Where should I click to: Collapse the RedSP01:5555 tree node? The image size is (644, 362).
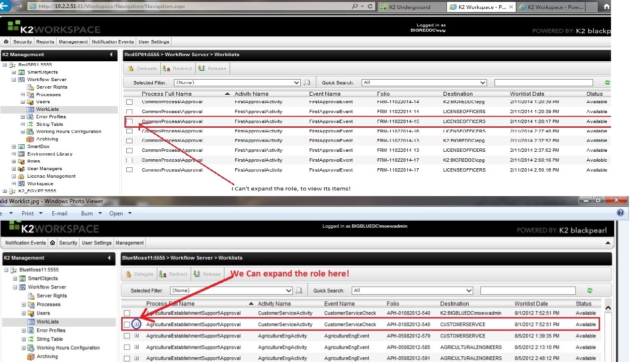5,65
